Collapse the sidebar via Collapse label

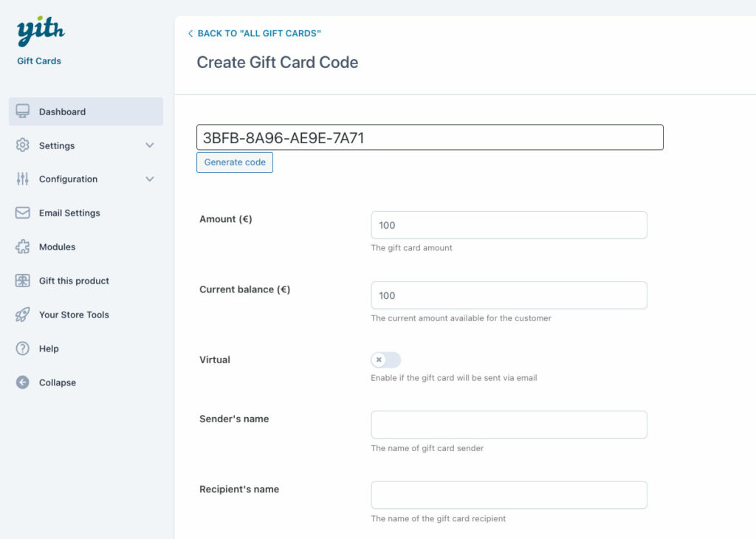click(x=58, y=382)
